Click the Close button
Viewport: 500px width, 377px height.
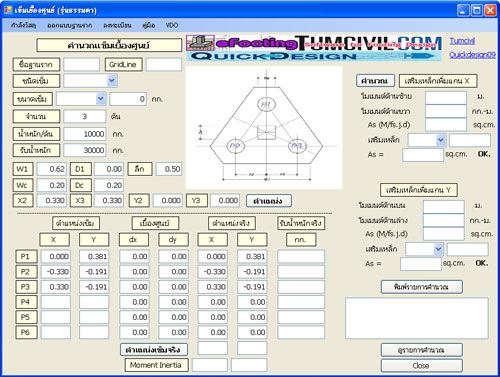coord(422,366)
